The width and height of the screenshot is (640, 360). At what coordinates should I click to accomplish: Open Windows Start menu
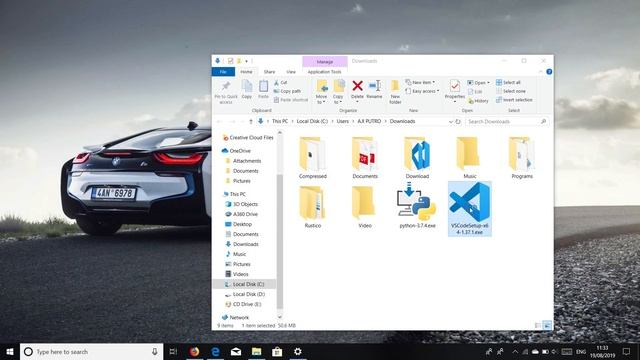pos(10,351)
